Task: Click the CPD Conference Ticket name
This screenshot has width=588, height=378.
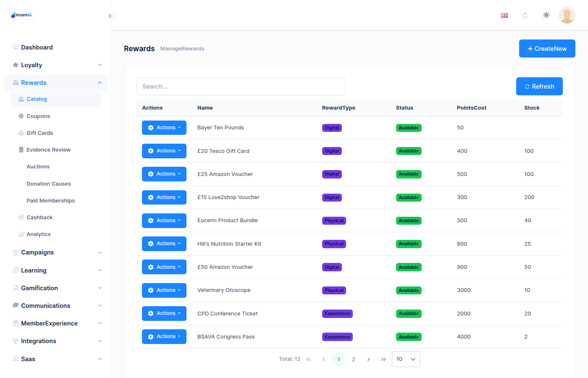Action: pos(228,314)
